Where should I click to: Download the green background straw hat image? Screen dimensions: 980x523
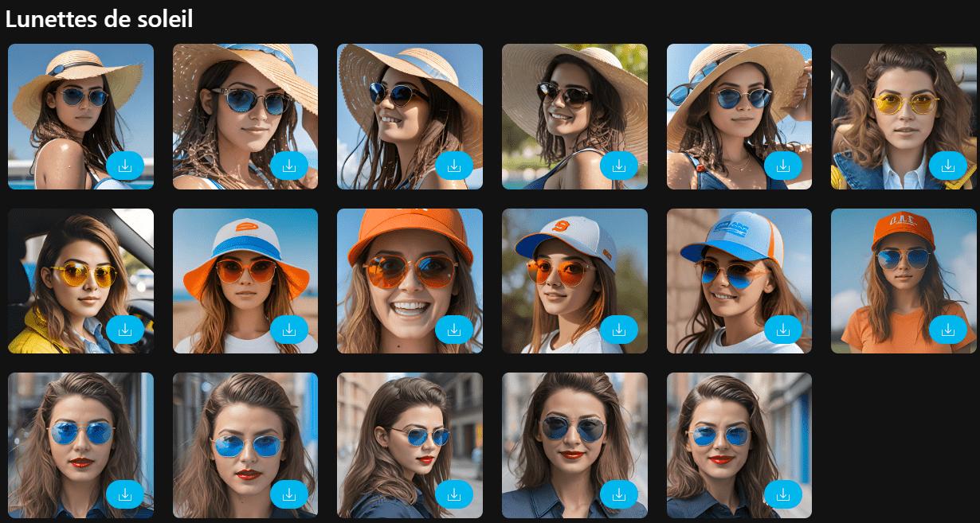point(619,166)
